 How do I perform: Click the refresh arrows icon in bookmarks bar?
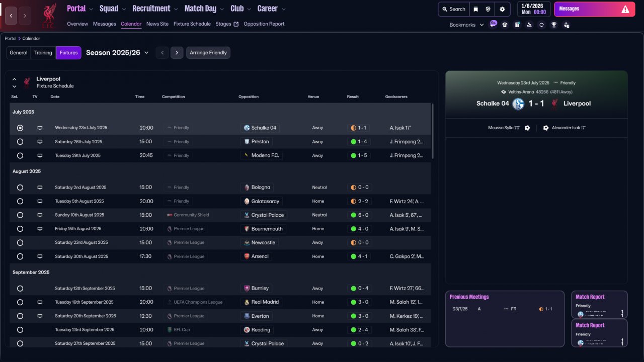pos(541,25)
